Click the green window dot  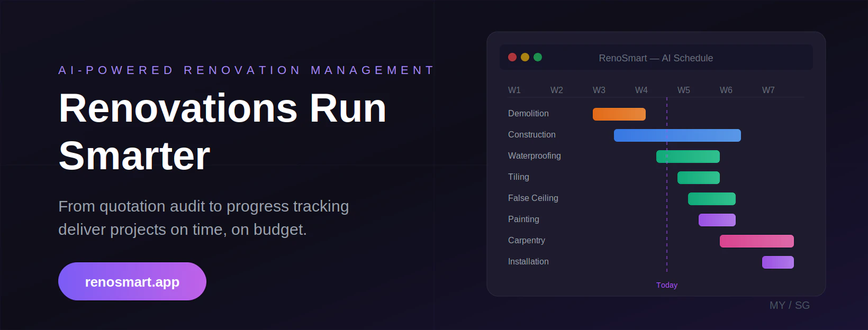tap(538, 57)
